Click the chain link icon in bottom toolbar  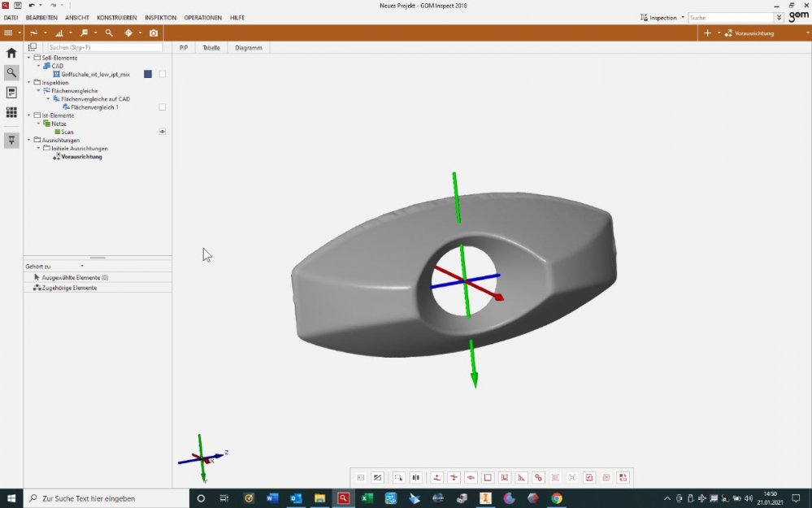coord(538,478)
